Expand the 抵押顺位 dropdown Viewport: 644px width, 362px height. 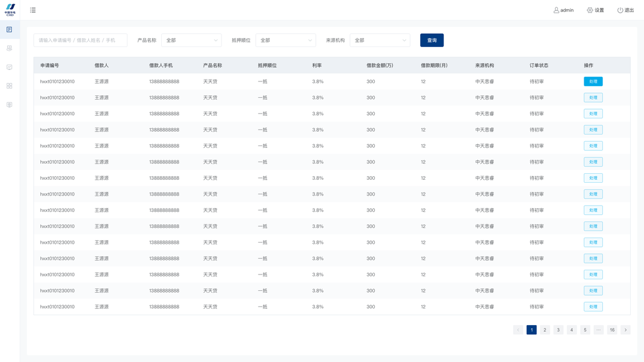click(285, 40)
